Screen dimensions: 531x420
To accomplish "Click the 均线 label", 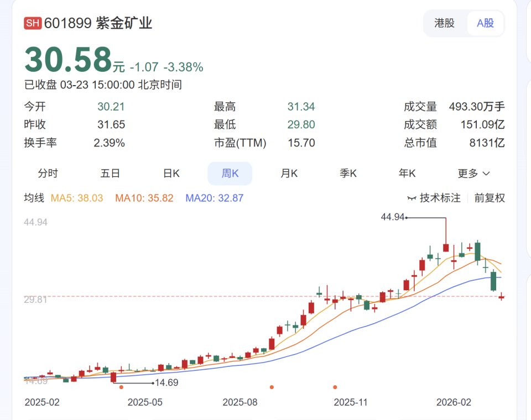I will click(34, 198).
